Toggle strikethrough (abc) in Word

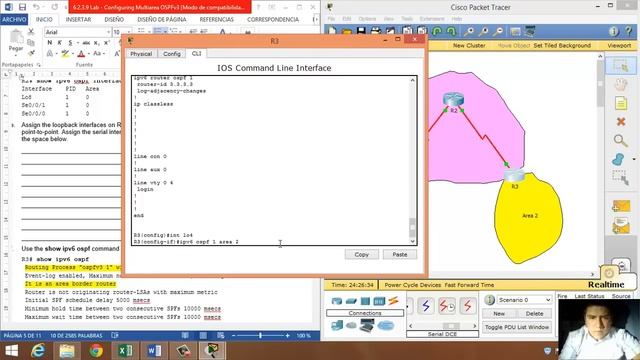(86, 42)
